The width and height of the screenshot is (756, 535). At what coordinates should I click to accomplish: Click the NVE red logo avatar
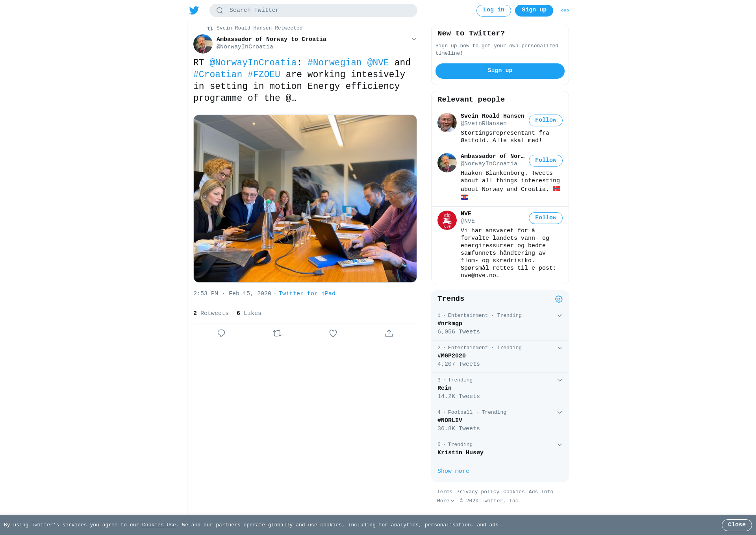point(447,220)
